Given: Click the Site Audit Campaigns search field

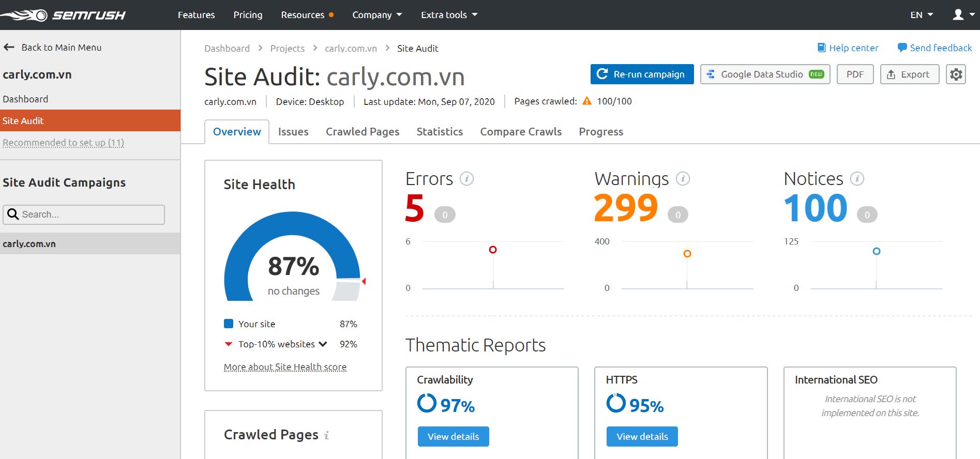Looking at the screenshot, I should pos(84,215).
